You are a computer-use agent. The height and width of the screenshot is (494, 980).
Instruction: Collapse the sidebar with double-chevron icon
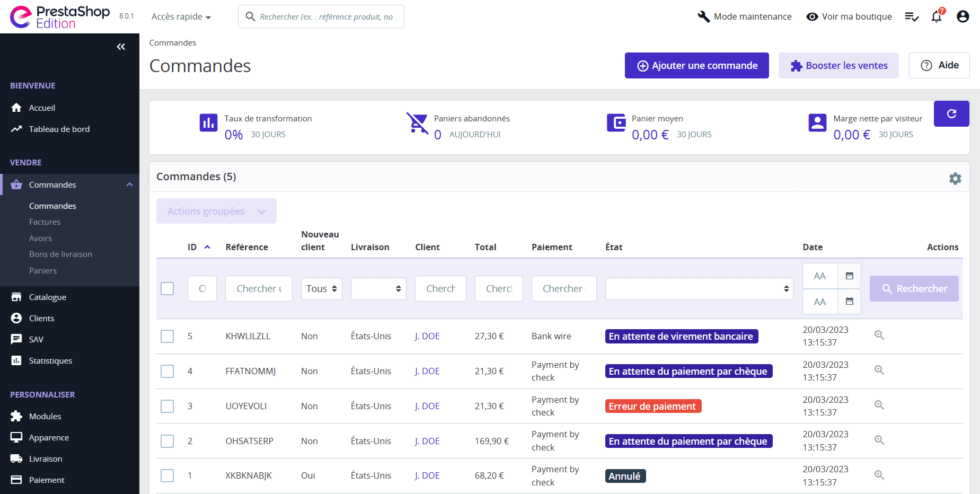[x=121, y=47]
